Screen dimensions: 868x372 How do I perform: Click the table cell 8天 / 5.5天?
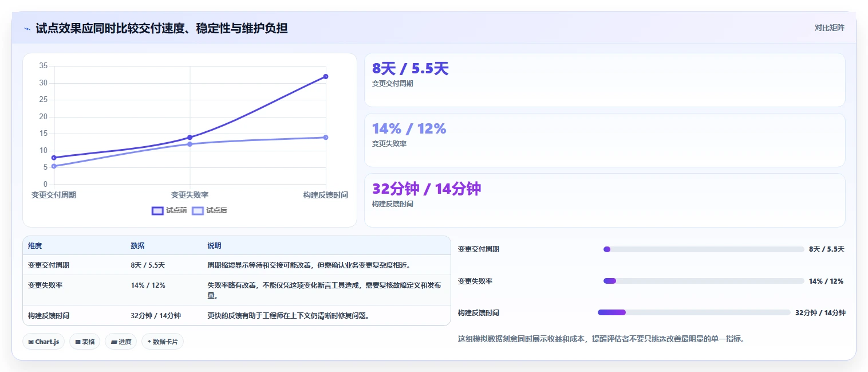point(148,265)
